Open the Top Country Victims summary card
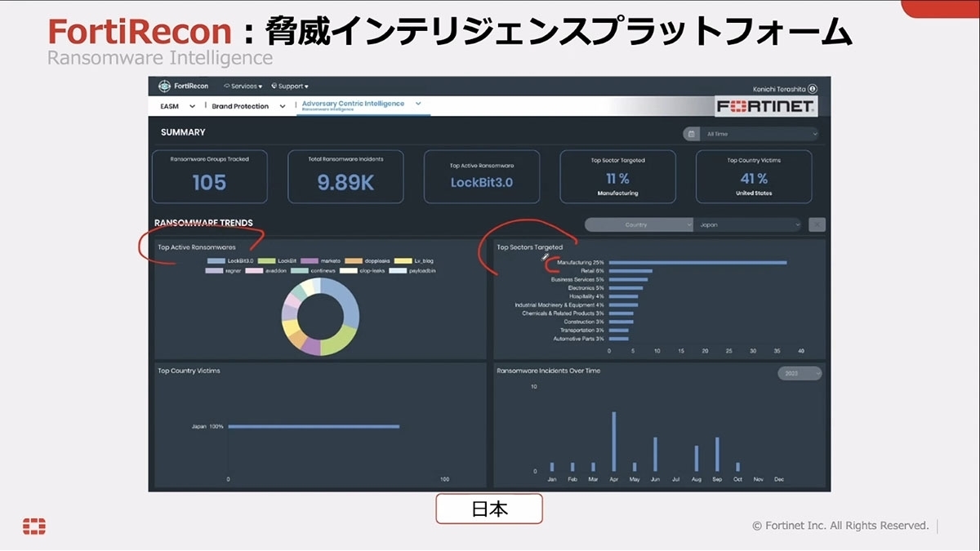Screen dimensions: 980x551 point(754,176)
